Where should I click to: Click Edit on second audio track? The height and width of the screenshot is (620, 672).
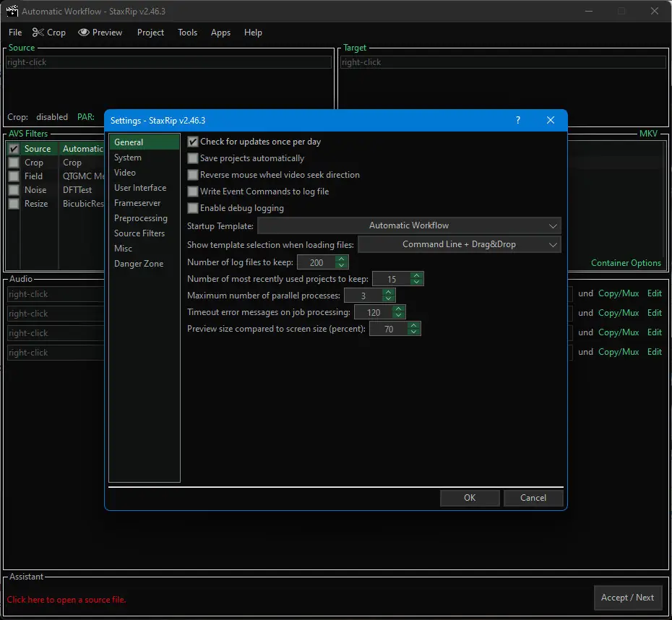pyautogui.click(x=655, y=313)
